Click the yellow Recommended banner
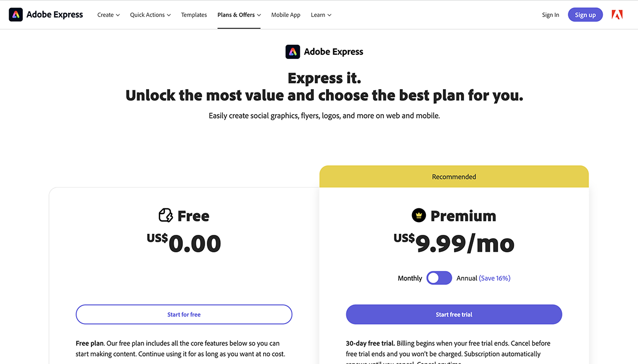 454,176
